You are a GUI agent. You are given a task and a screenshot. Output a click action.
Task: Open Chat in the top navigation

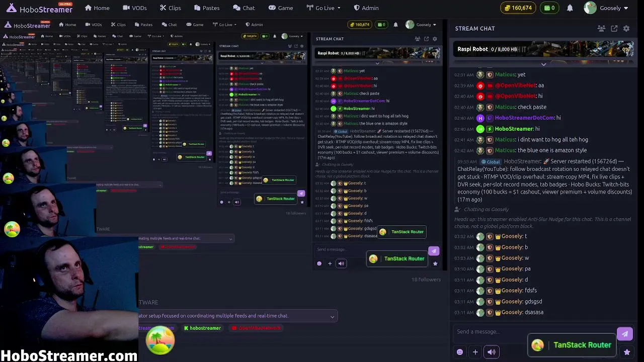244,8
